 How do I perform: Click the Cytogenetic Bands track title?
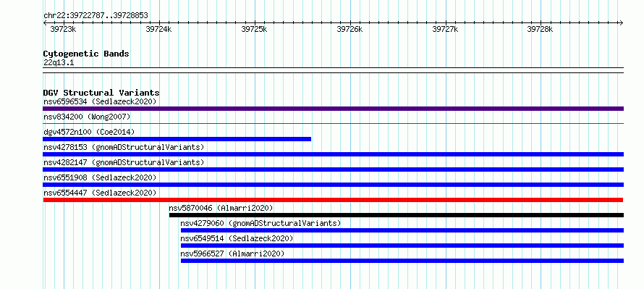(x=86, y=54)
